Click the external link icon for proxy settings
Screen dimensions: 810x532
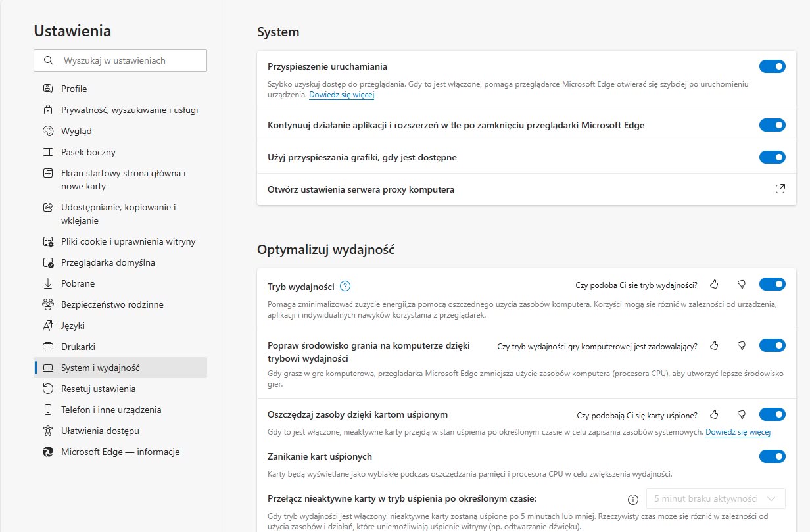pos(780,189)
